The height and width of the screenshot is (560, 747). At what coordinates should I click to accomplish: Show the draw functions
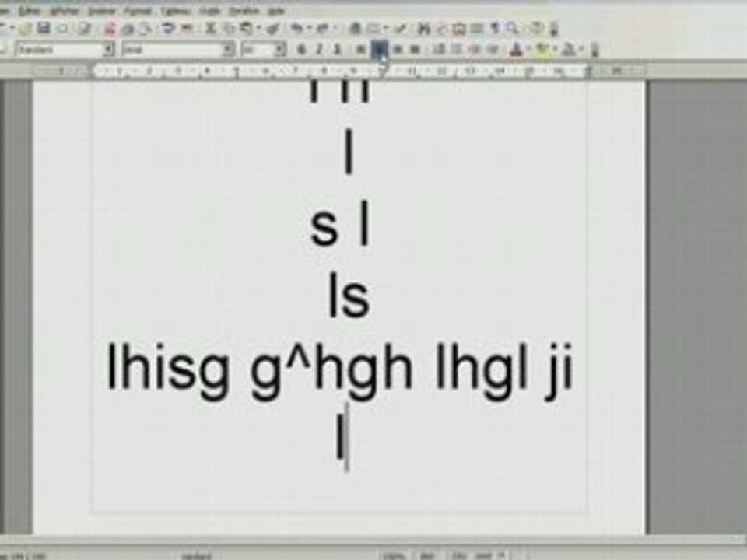pyautogui.click(x=400, y=29)
